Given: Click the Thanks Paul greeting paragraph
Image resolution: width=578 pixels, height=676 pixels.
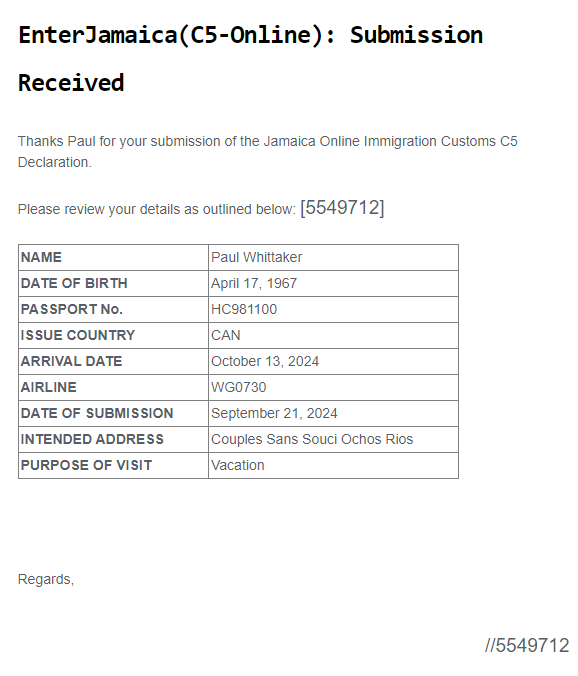Looking at the screenshot, I should pyautogui.click(x=268, y=152).
